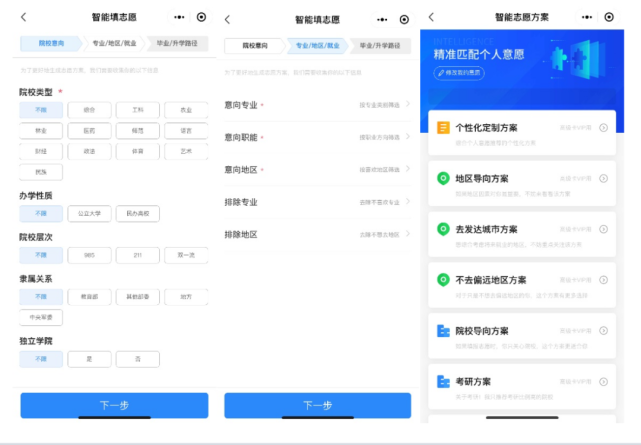Select 不限 under 院校类型
The height and width of the screenshot is (445, 641).
point(41,110)
